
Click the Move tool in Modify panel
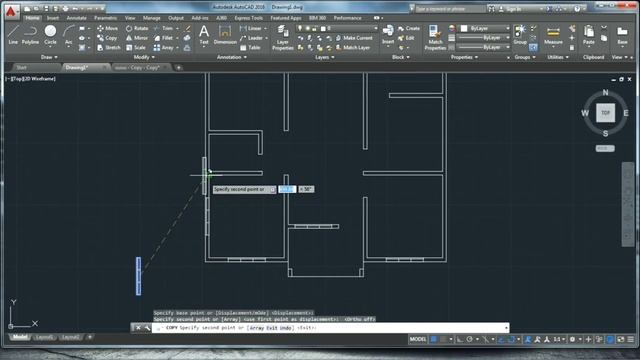pyautogui.click(x=108, y=28)
